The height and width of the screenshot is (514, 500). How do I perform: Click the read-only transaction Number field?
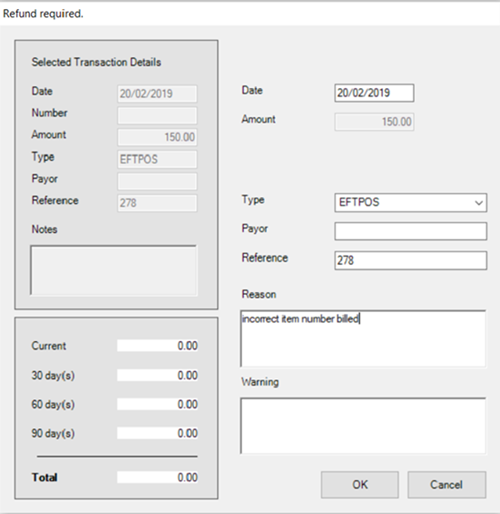[x=157, y=115]
